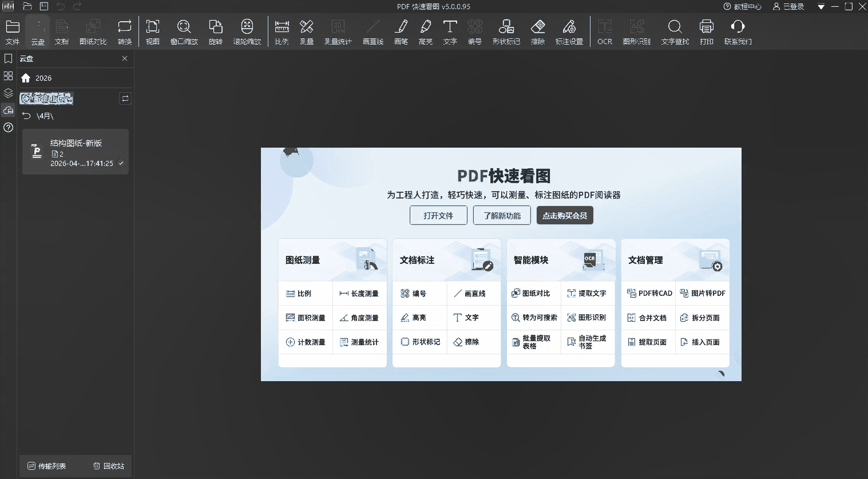The height and width of the screenshot is (479, 868).
Task: Click the 打开文件 button
Action: (438, 216)
